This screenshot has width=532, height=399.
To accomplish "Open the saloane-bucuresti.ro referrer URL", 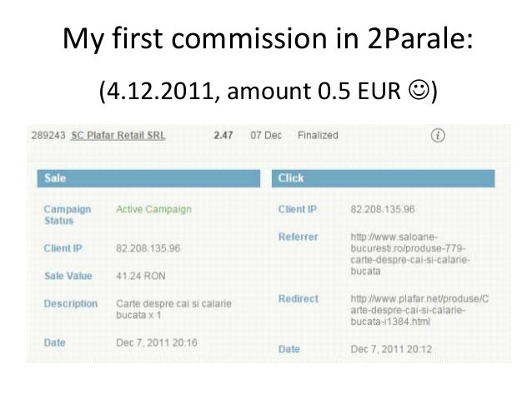I will (x=410, y=253).
